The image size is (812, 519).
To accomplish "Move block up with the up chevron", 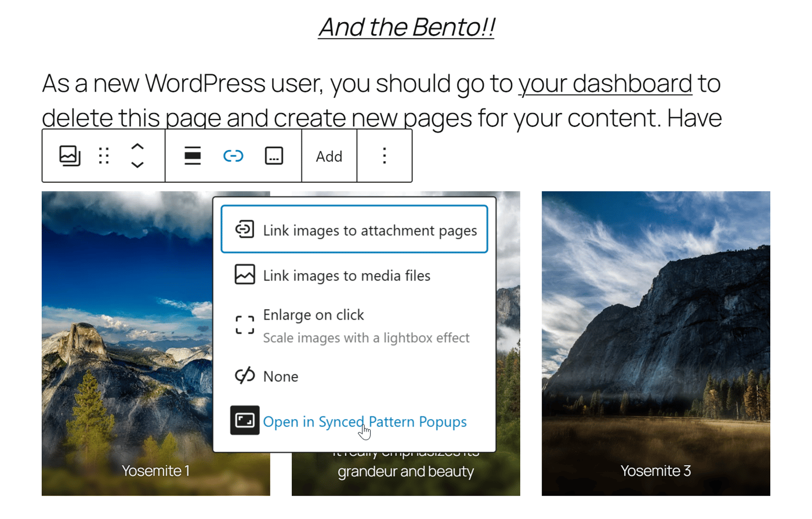I will point(137,147).
